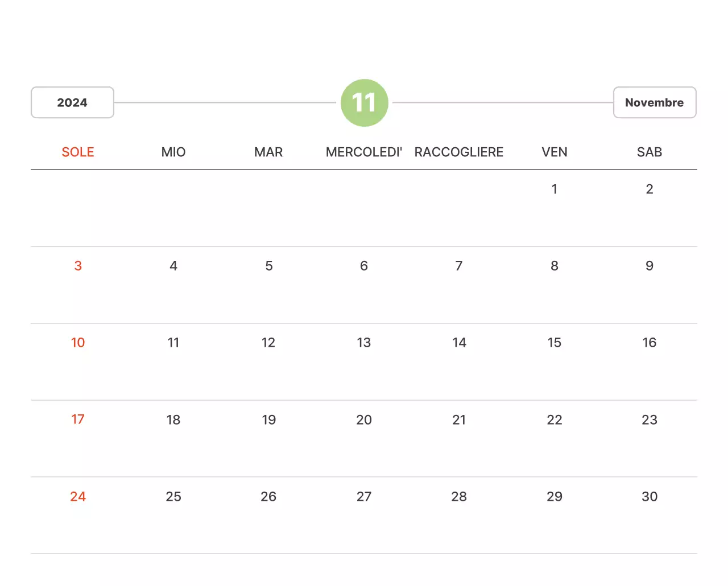Screen dimensions: 728x586
Task: Pick day 22 in the VEN column
Action: (554, 420)
